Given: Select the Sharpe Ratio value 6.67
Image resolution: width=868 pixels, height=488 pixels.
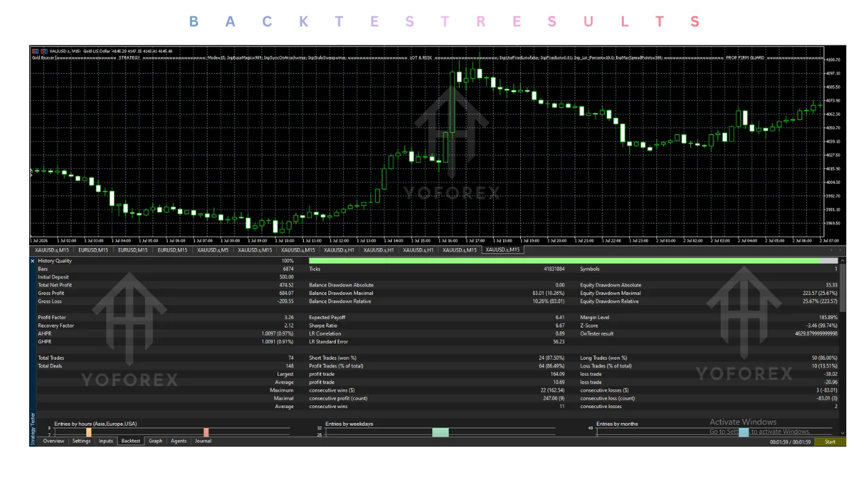Looking at the screenshot, I should pyautogui.click(x=559, y=326).
